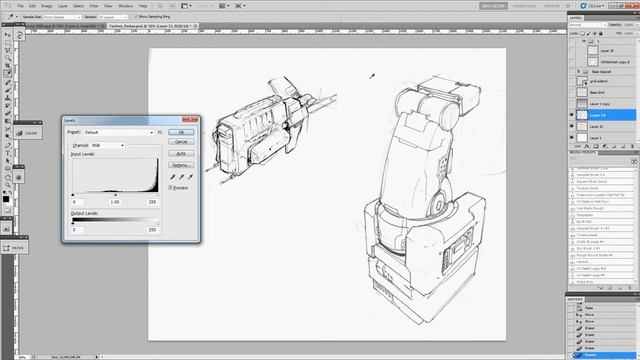Viewport: 640px width, 360px height.
Task: Select the Brush tool
Action: click(x=7, y=89)
